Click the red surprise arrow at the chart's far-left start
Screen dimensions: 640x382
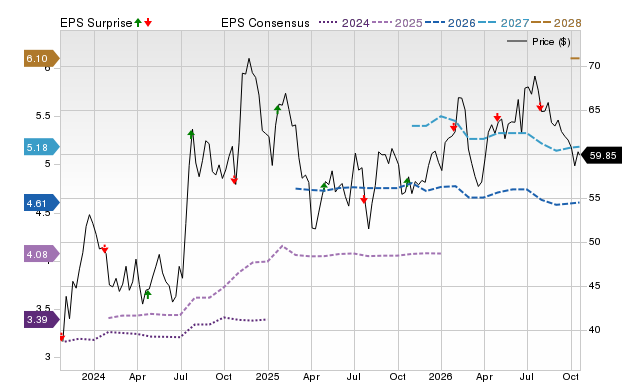pyautogui.click(x=62, y=337)
